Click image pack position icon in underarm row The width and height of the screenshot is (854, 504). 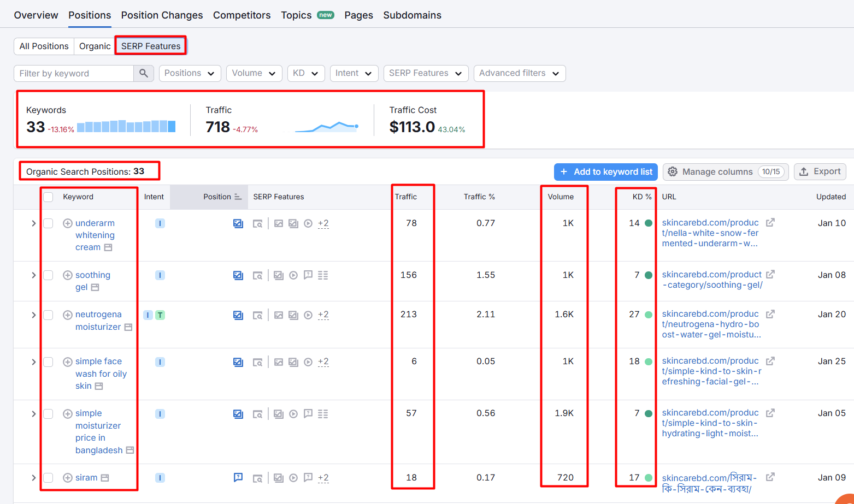(x=238, y=223)
